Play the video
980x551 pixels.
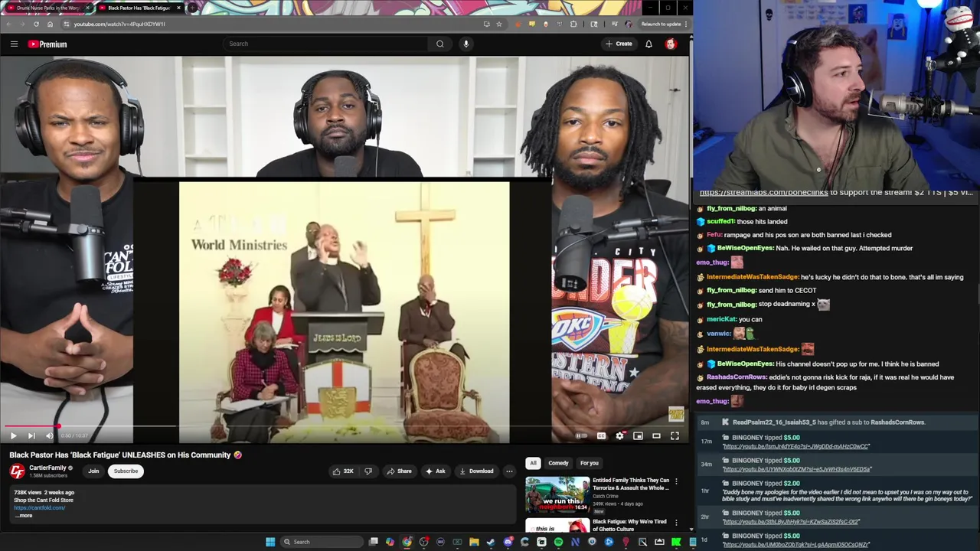[x=13, y=435]
